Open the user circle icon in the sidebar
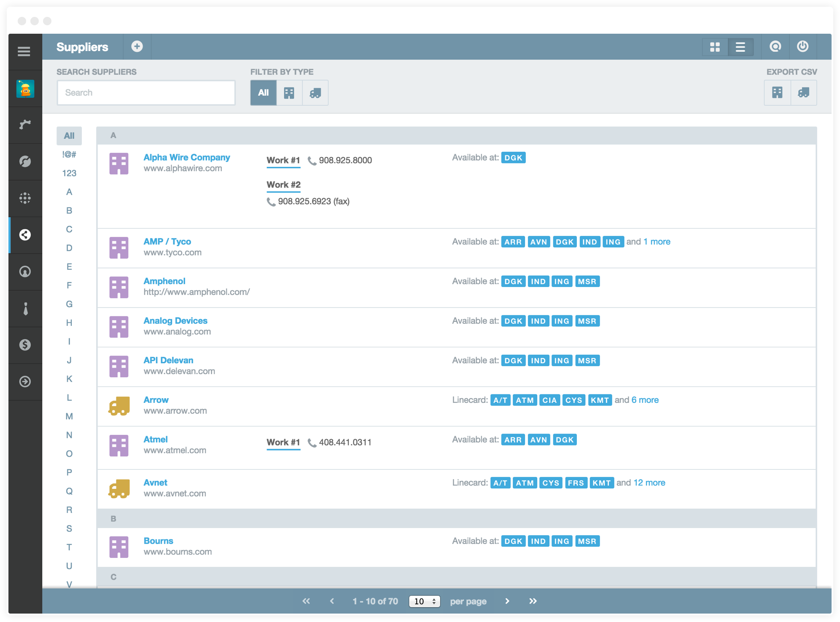 click(x=25, y=271)
